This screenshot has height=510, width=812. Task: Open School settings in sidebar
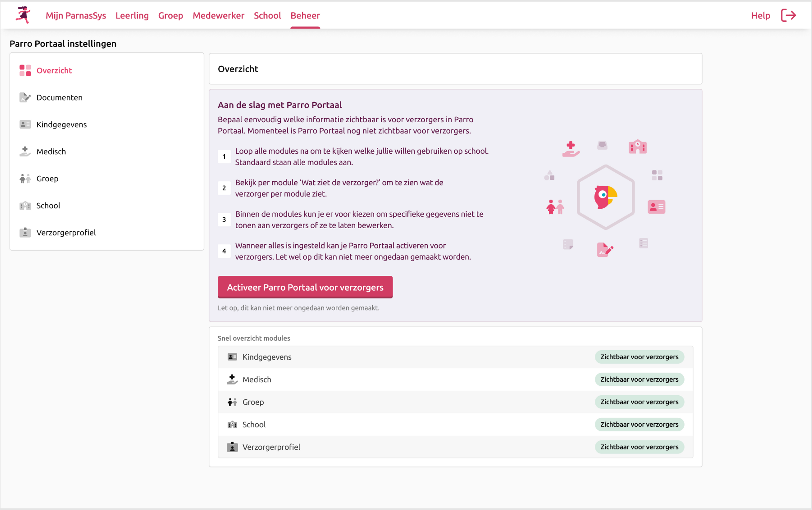[x=48, y=205]
